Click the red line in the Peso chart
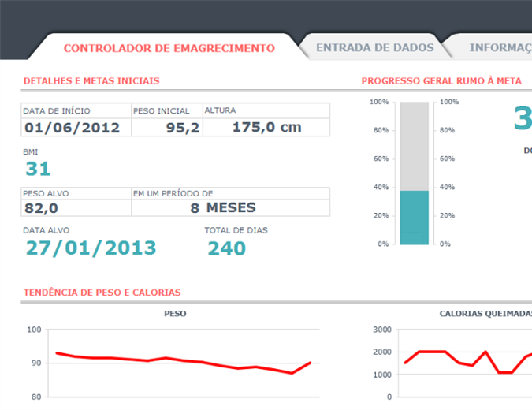This screenshot has width=532, height=410. coord(183,361)
